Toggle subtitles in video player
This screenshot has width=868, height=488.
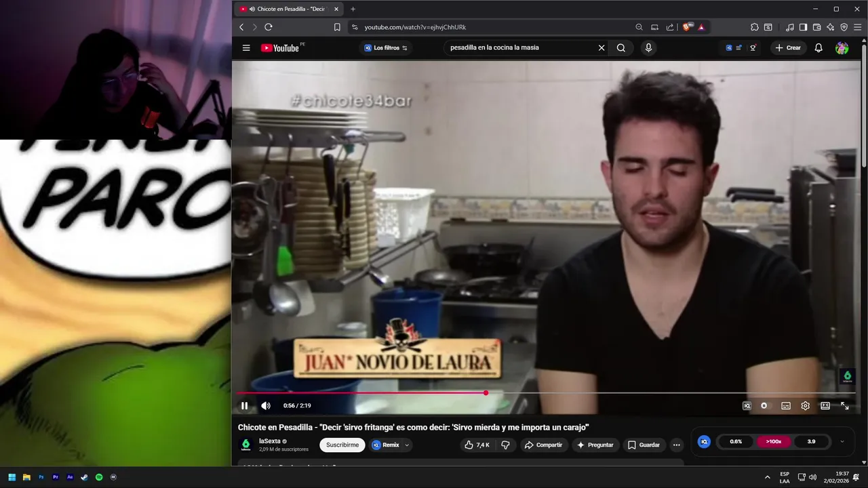pos(786,406)
